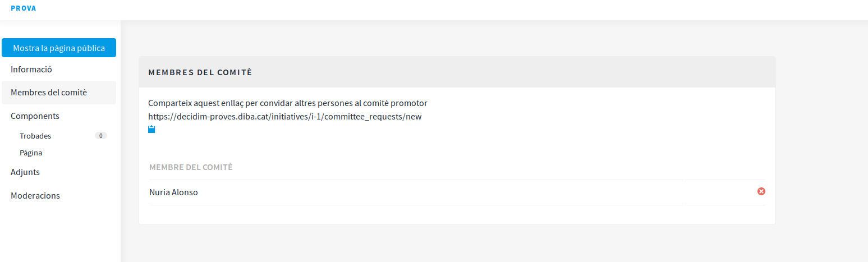This screenshot has width=868, height=262.
Task: Open the Informació section
Action: click(x=31, y=70)
